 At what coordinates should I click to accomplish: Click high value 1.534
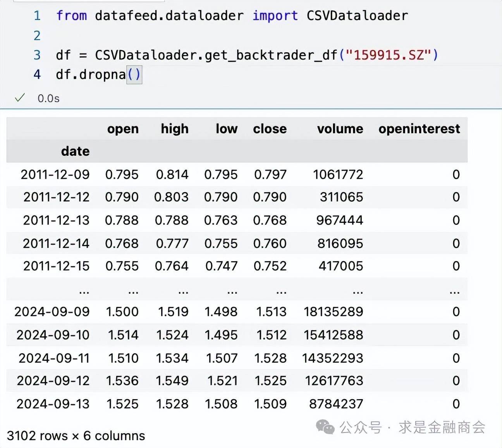tap(172, 358)
